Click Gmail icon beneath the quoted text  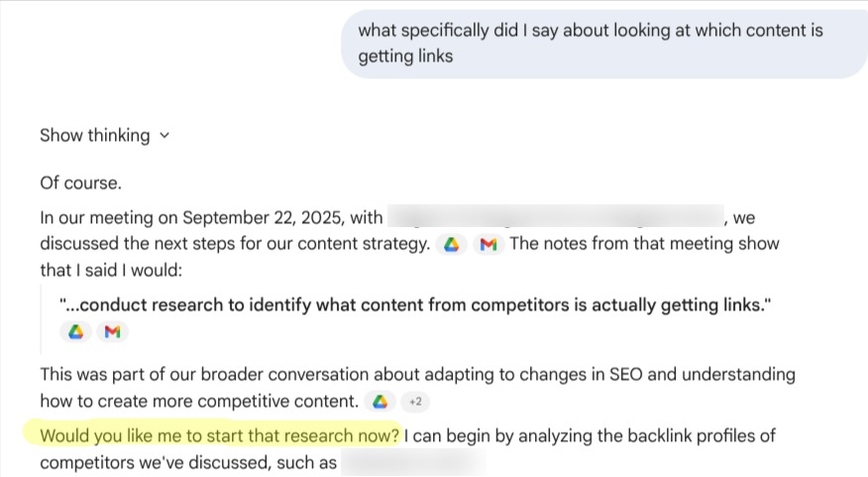[112, 332]
